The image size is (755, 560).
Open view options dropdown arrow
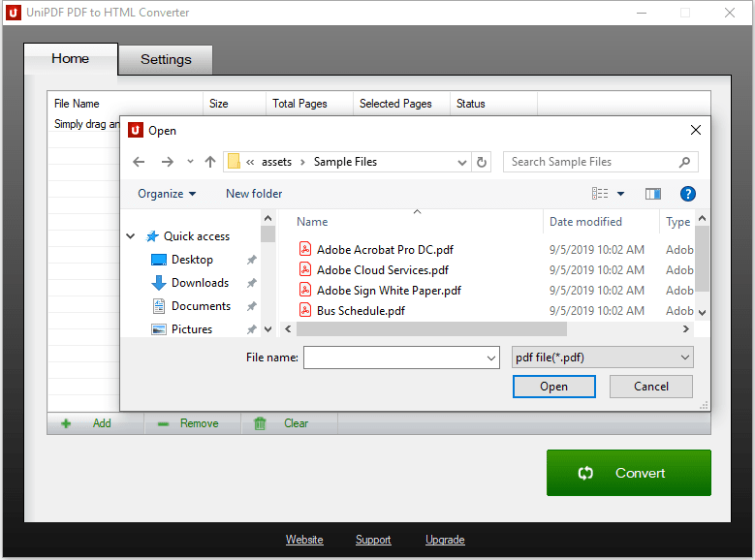(620, 194)
